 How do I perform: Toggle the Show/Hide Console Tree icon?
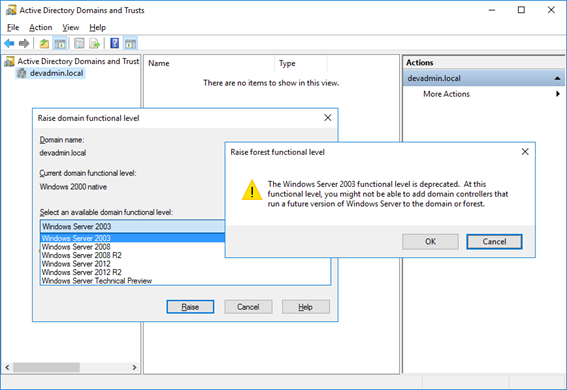pyautogui.click(x=60, y=44)
